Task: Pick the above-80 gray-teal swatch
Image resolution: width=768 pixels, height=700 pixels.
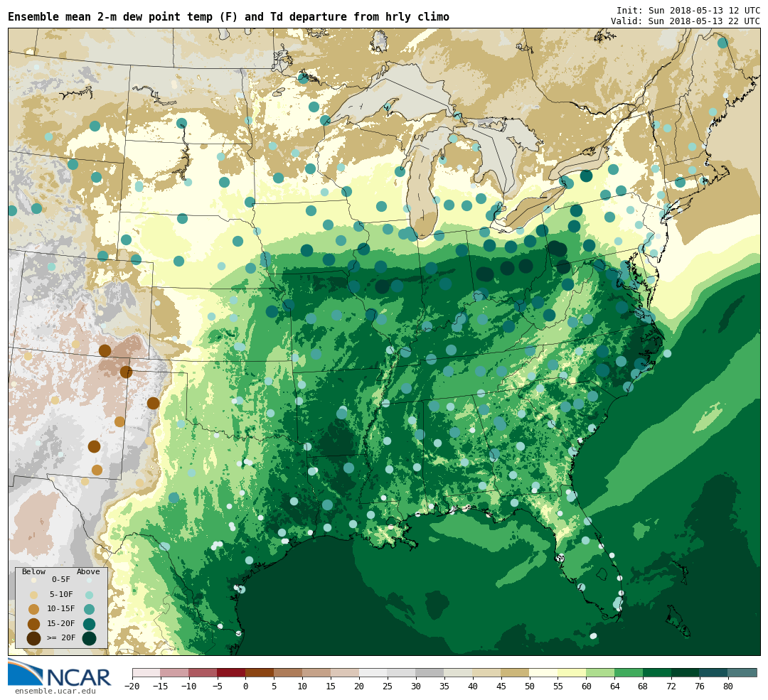Action: pos(742,672)
